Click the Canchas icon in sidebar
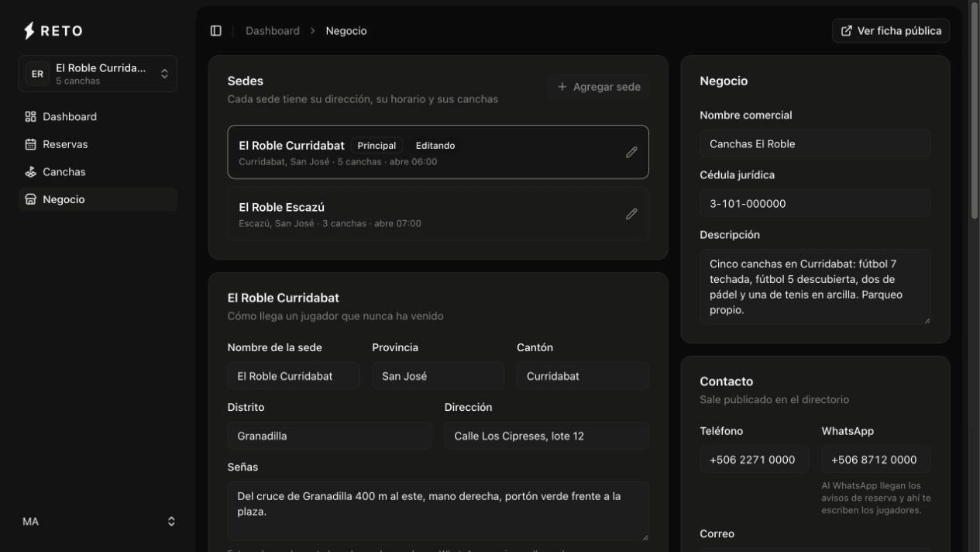 (x=31, y=172)
